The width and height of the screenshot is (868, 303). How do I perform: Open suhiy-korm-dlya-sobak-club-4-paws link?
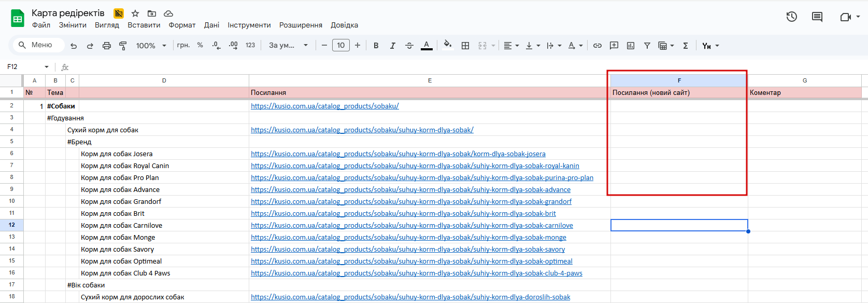point(417,273)
